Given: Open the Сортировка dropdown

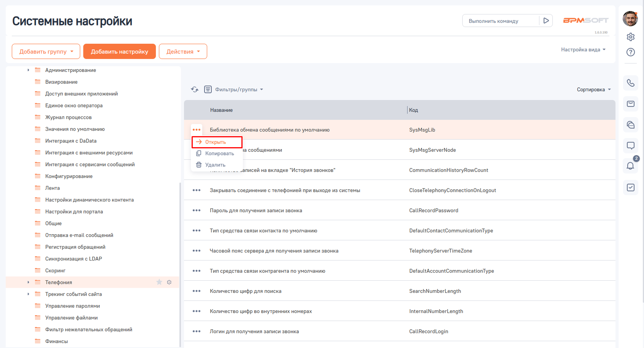Looking at the screenshot, I should pyautogui.click(x=593, y=90).
